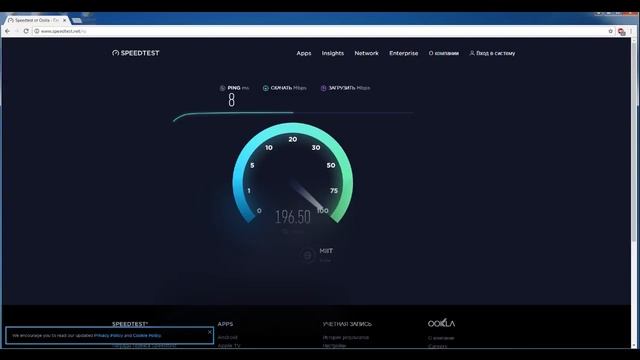
Task: Click the 20 mark on gauge
Action: [x=293, y=139]
